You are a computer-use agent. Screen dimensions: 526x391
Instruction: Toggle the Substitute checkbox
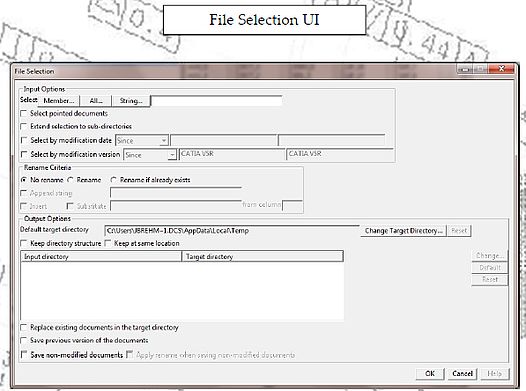click(x=70, y=206)
